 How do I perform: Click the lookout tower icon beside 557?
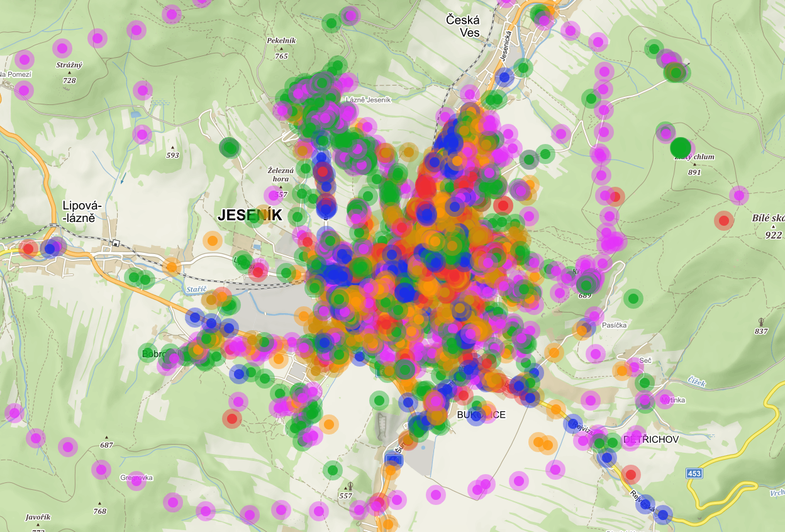click(350, 485)
